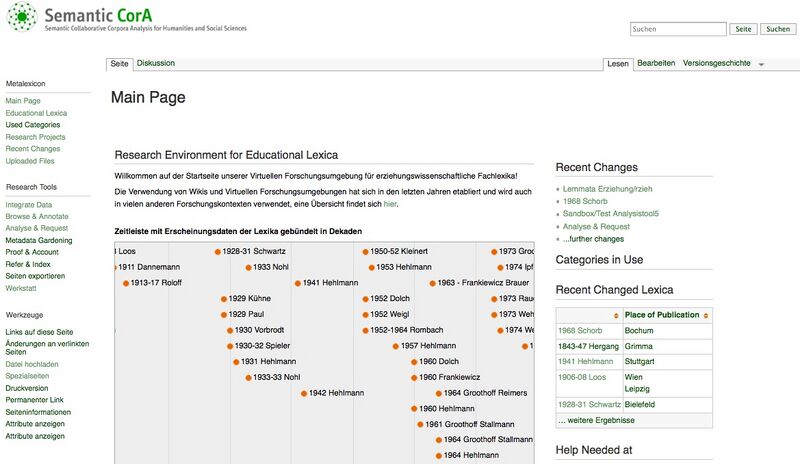This screenshot has height=464, width=800.
Task: Open 1968 Schorb in Recent Changed Lexica table
Action: pos(580,330)
